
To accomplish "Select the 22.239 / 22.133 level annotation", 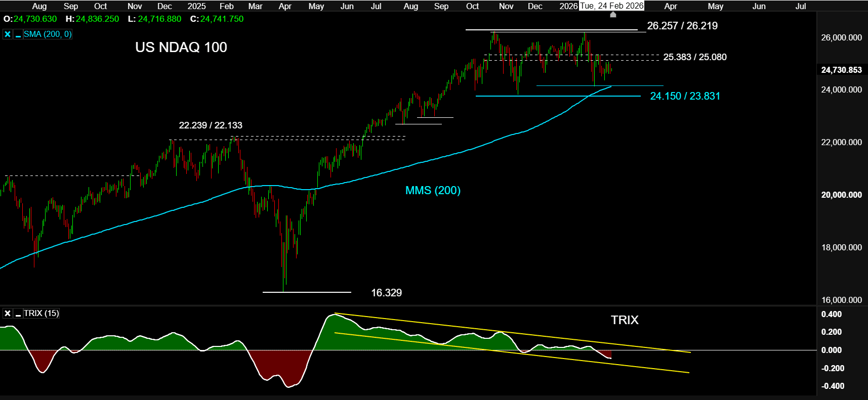I will [211, 125].
